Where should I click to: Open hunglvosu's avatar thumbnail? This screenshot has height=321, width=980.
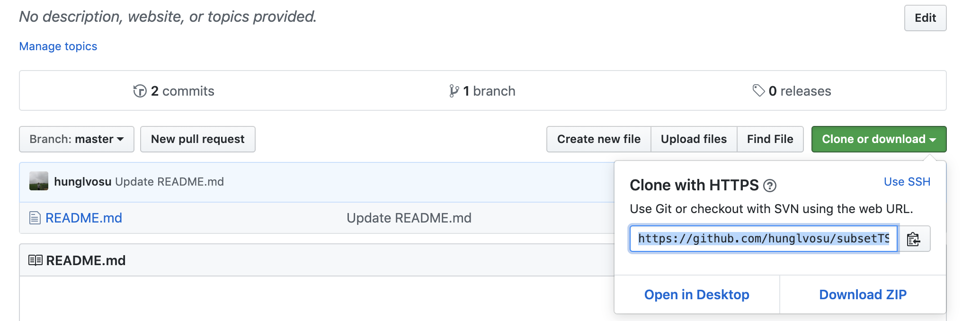pos(39,181)
